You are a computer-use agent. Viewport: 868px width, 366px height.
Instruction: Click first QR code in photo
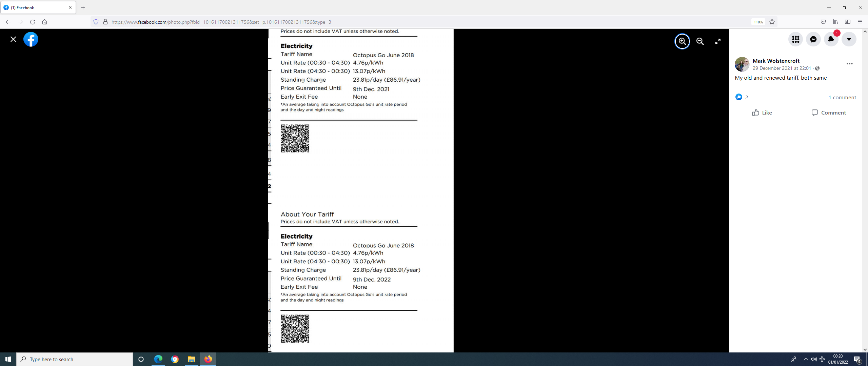(x=295, y=139)
